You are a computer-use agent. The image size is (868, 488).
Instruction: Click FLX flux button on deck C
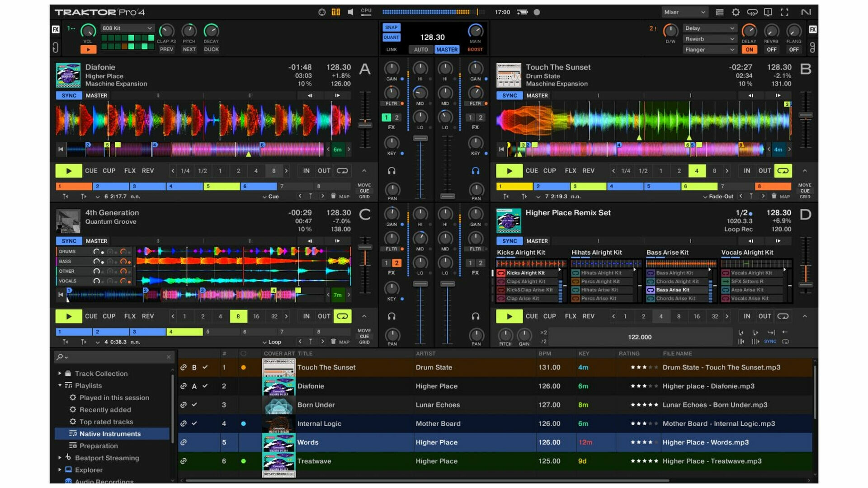point(130,316)
